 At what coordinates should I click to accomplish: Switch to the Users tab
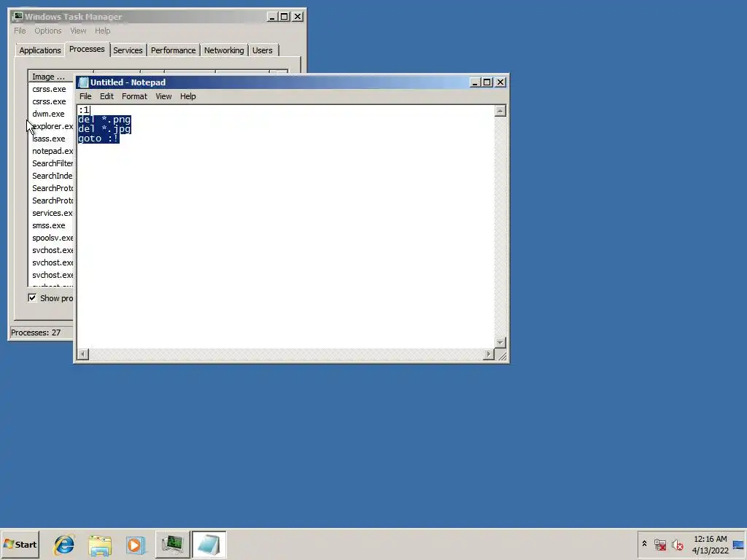click(x=263, y=50)
